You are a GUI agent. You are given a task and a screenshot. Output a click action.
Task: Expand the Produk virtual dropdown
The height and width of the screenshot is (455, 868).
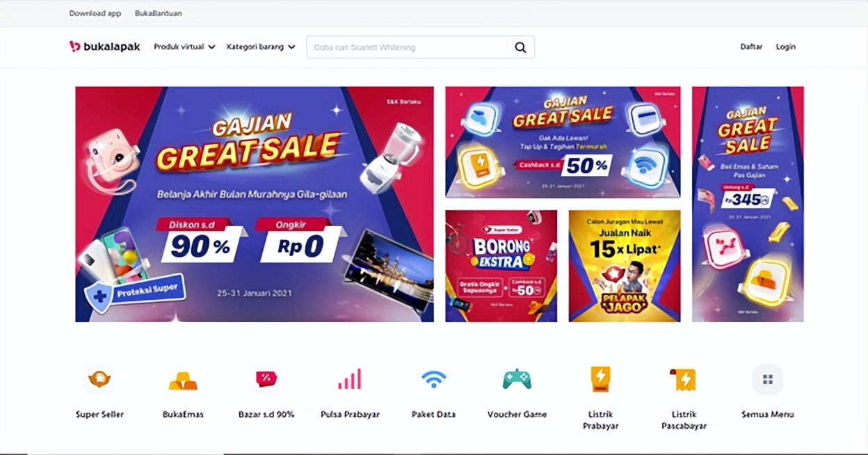click(x=184, y=47)
